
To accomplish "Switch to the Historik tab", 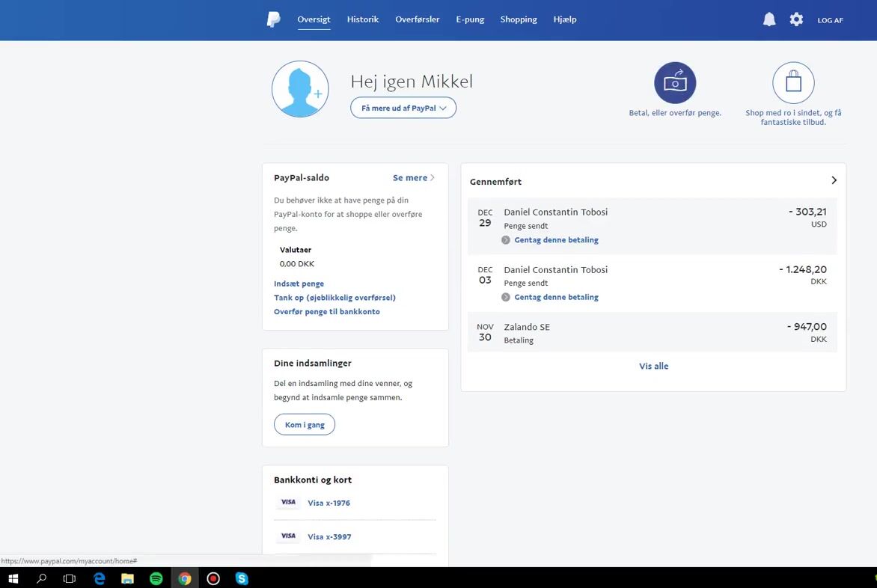I will (363, 19).
